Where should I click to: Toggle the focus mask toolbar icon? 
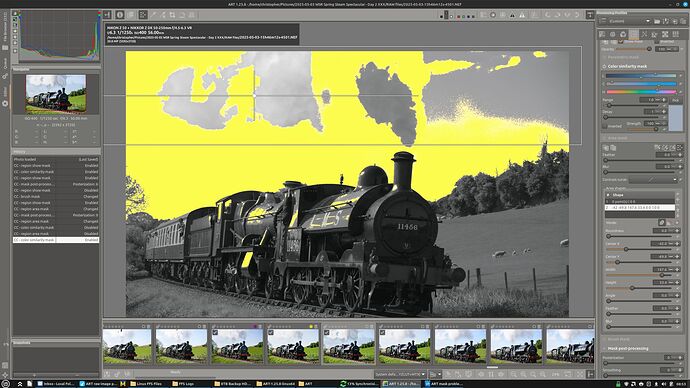(x=493, y=15)
